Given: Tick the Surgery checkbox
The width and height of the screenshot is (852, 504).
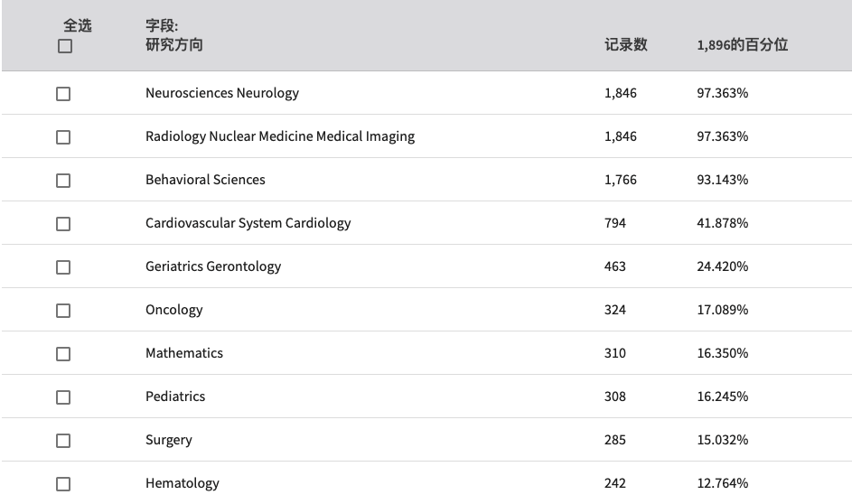Looking at the screenshot, I should (63, 441).
